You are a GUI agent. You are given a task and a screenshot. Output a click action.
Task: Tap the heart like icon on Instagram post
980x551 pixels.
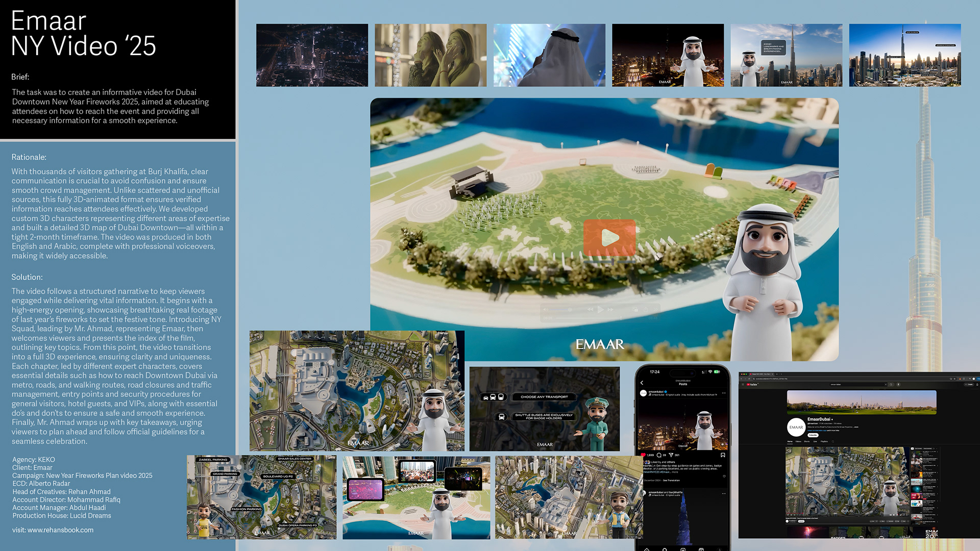[x=643, y=455]
